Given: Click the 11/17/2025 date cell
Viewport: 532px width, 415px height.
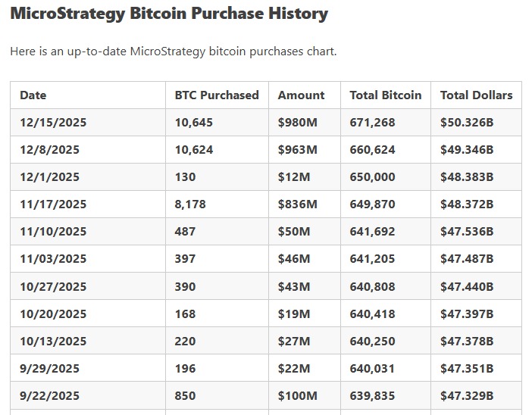Looking at the screenshot, I should [x=53, y=204].
